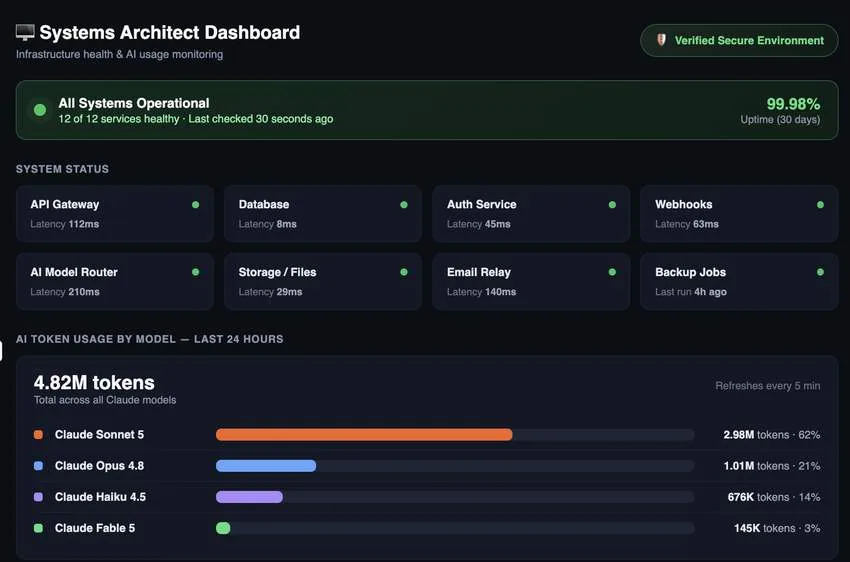Click Uptime (30 days) label
This screenshot has height=562, width=850.
pyautogui.click(x=780, y=119)
